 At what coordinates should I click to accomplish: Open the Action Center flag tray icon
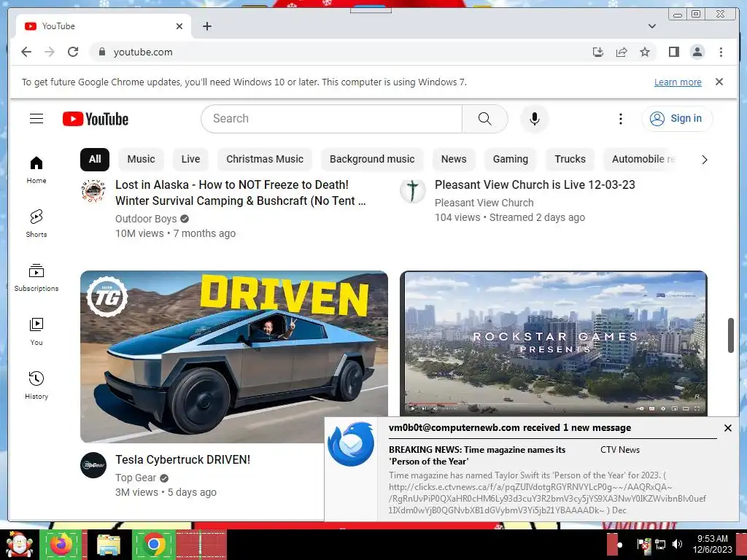coord(643,544)
